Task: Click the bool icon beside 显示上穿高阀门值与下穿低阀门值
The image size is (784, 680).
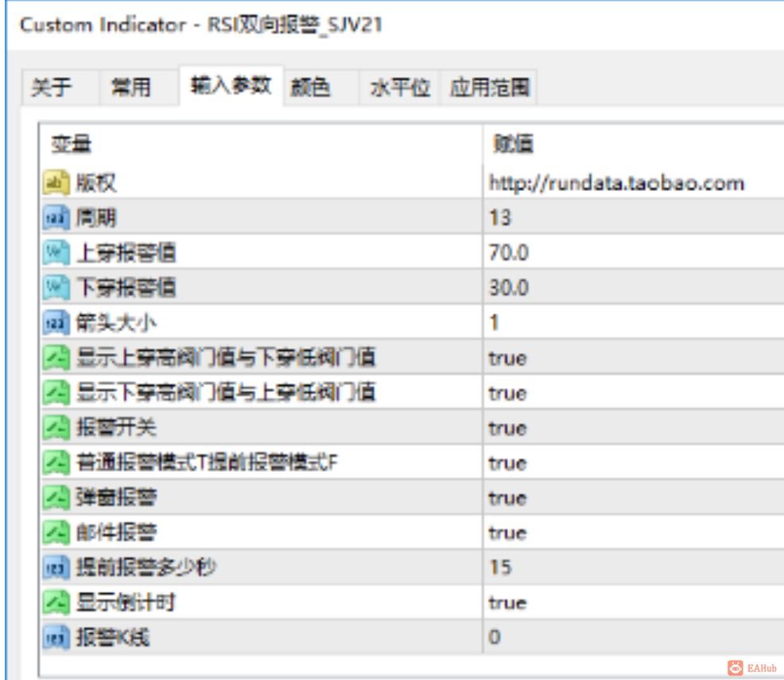Action: pyautogui.click(x=56, y=358)
